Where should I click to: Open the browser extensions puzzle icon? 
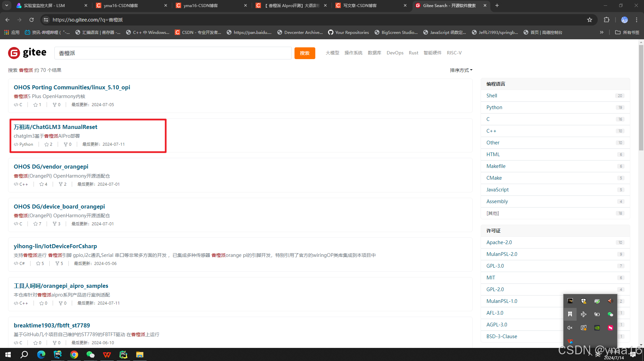tap(606, 20)
